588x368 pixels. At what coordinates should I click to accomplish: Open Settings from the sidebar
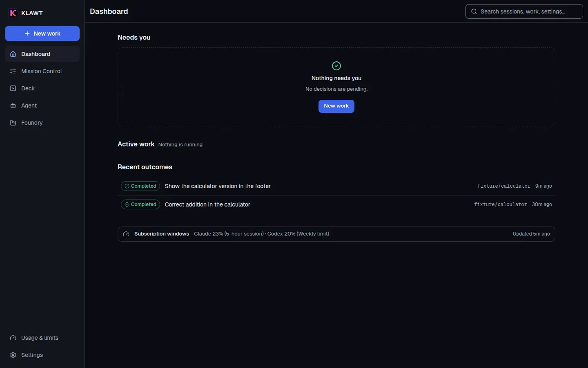(x=42, y=355)
